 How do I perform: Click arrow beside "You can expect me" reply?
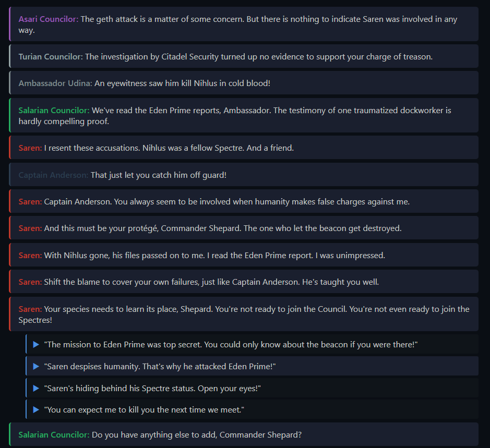36,410
